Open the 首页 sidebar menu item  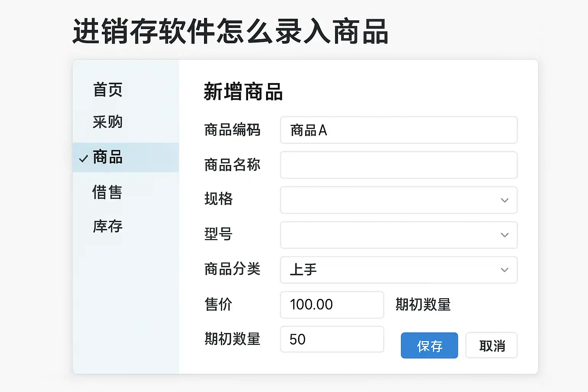(108, 90)
